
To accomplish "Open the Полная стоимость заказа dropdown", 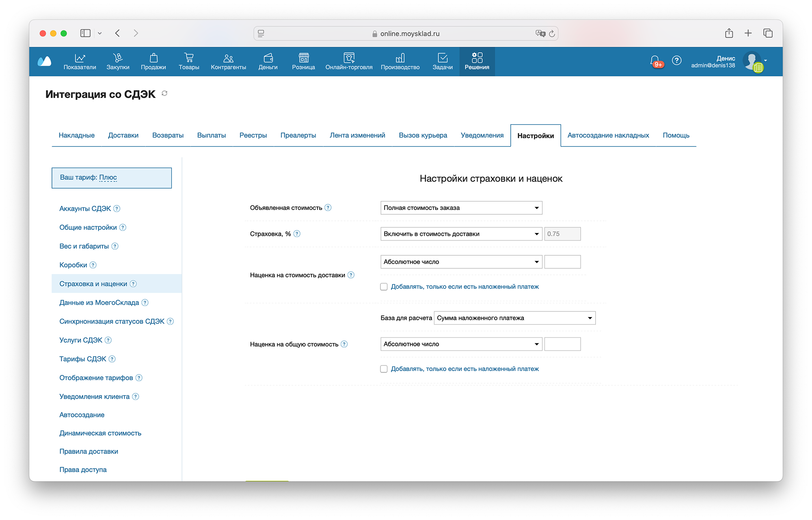I will click(461, 208).
